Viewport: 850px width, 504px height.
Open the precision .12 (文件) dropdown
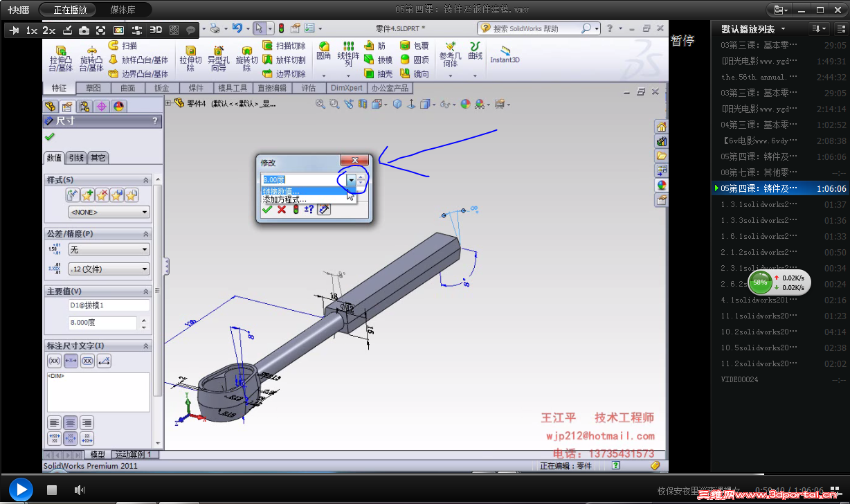click(x=109, y=269)
